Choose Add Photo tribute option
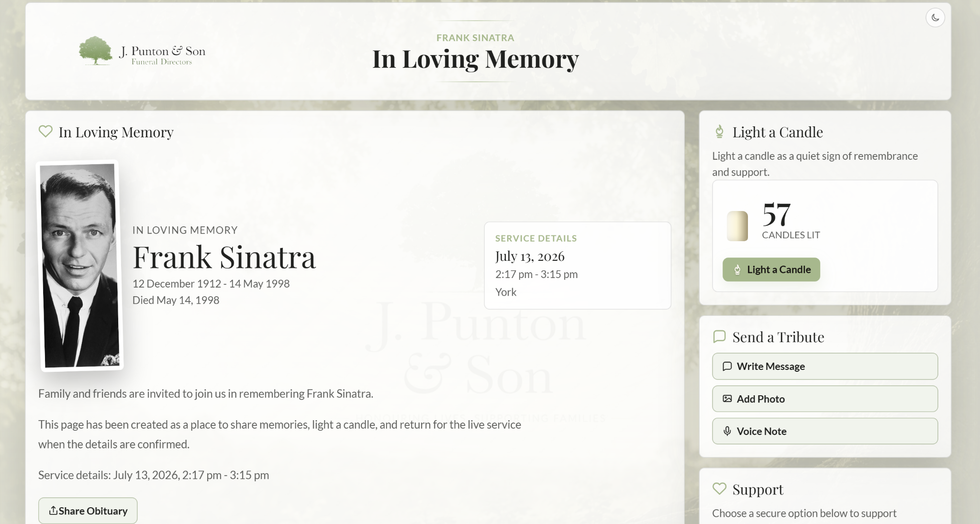The height and width of the screenshot is (524, 980). click(x=824, y=399)
